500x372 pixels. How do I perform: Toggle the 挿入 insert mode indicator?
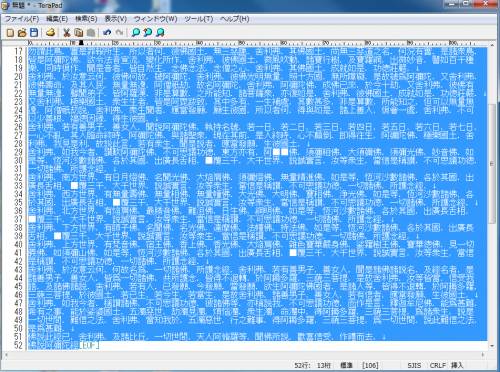(x=457, y=366)
